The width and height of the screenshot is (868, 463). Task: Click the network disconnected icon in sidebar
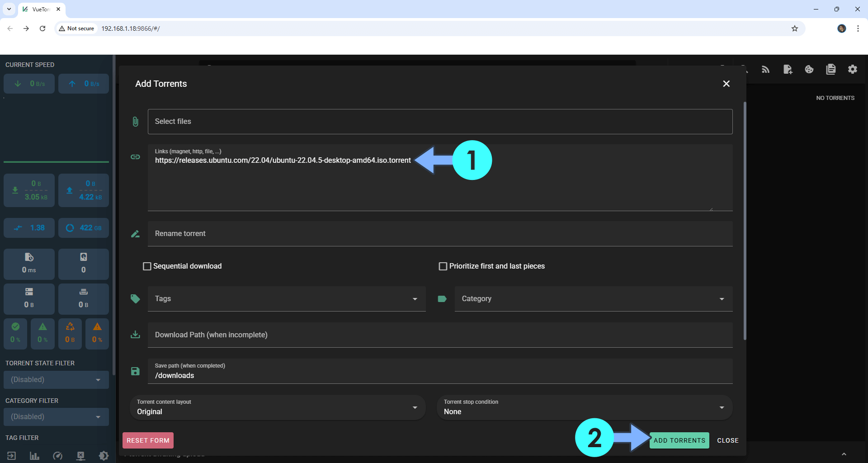coord(80,456)
